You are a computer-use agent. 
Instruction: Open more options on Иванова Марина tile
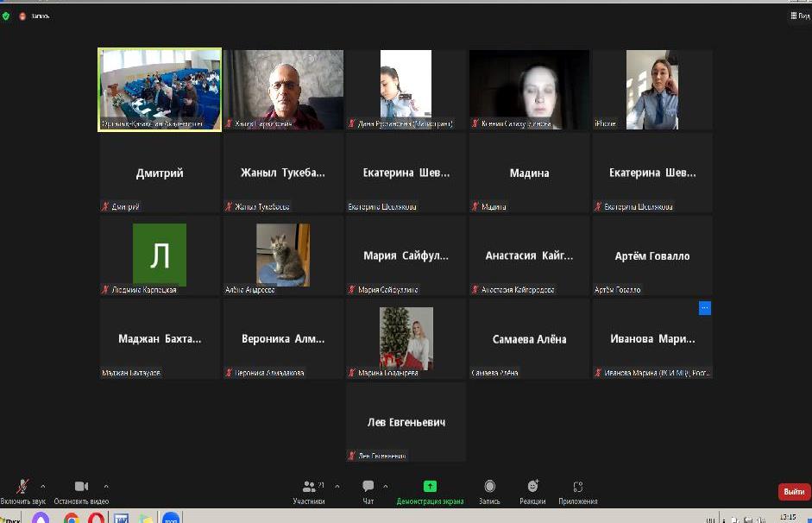tap(704, 308)
